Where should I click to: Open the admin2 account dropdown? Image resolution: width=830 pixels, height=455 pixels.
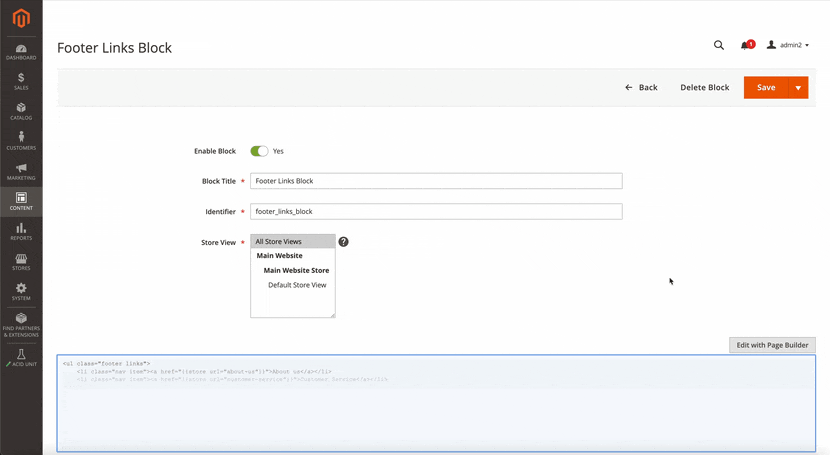coord(788,45)
